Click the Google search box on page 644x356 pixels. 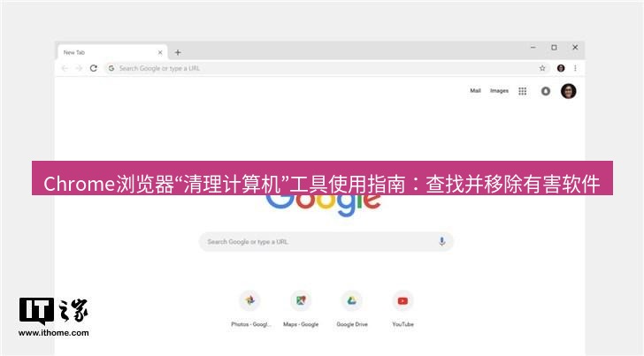[326, 241]
